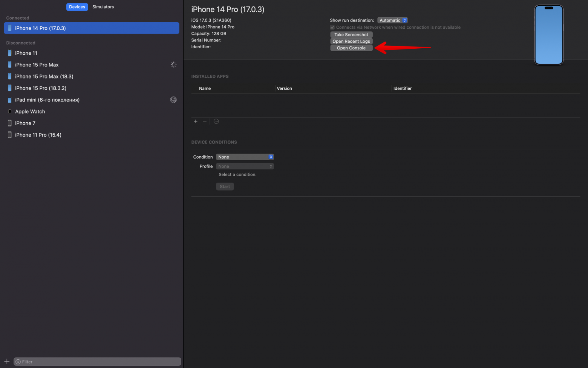Viewport: 588px width, 368px height.
Task: Click the plus icon under Installed Apps
Action: click(x=195, y=121)
